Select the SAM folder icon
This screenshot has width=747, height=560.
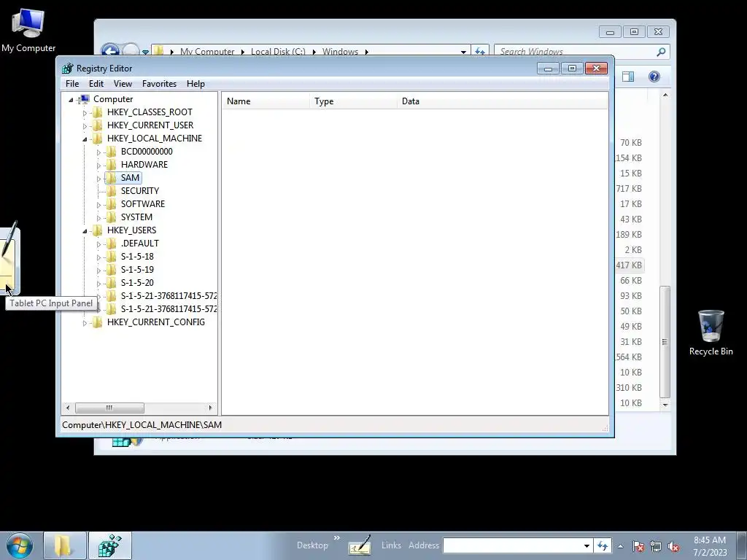[x=111, y=178]
